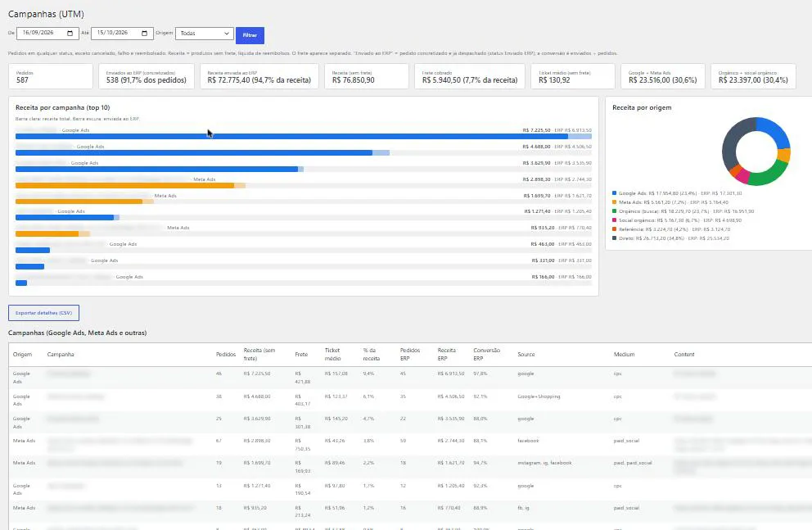
Task: Click the Ticket médio R$ 130,92 card
Action: pyautogui.click(x=573, y=76)
